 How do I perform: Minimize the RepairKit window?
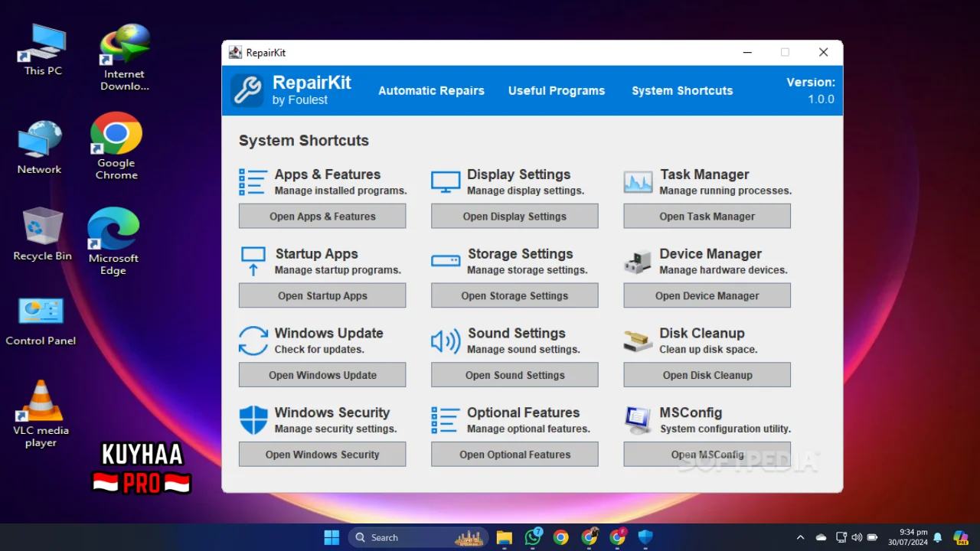(747, 52)
